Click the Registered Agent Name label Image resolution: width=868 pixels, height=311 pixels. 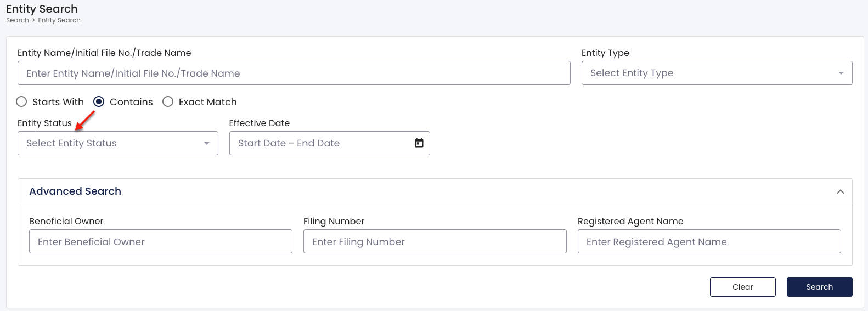630,222
